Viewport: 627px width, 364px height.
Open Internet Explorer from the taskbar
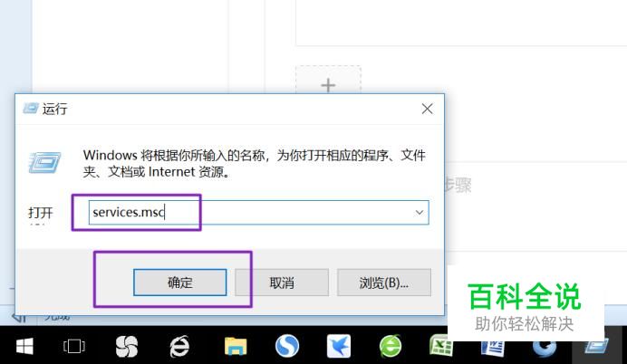[179, 346]
